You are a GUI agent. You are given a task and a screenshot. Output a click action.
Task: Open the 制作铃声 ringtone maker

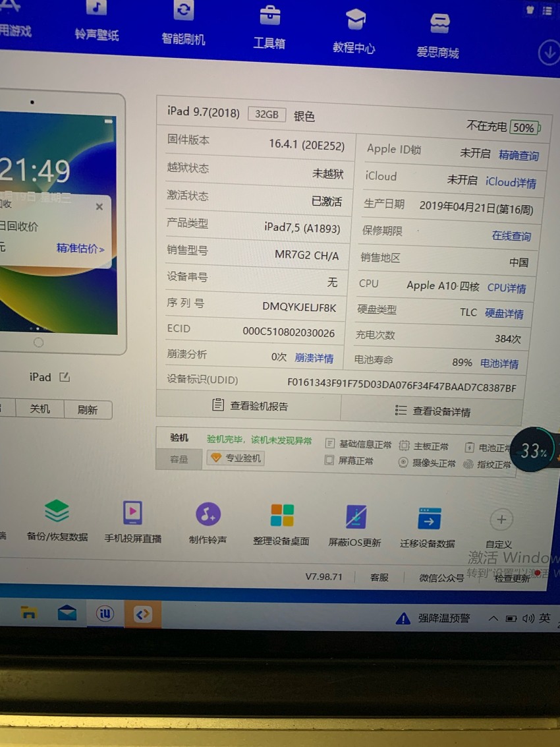pyautogui.click(x=208, y=523)
